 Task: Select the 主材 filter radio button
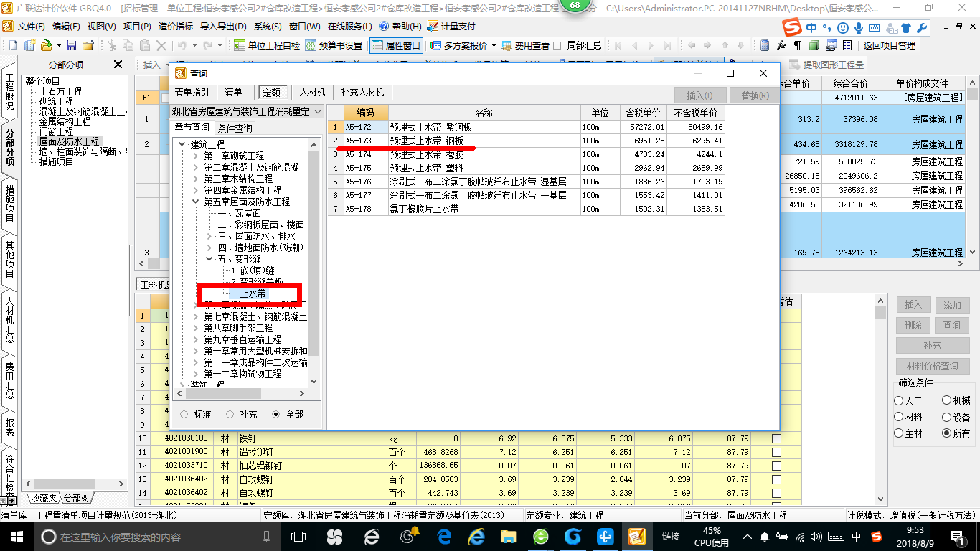point(899,433)
